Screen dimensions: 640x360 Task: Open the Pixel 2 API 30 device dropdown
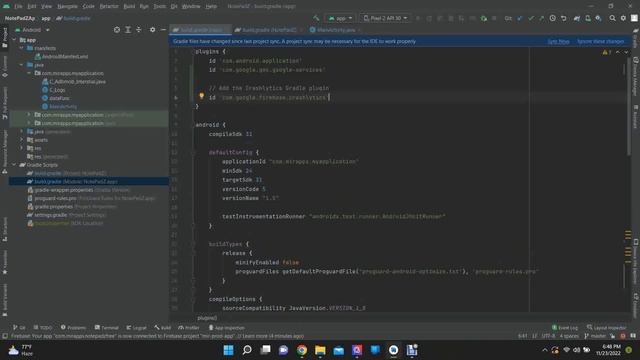click(385, 18)
